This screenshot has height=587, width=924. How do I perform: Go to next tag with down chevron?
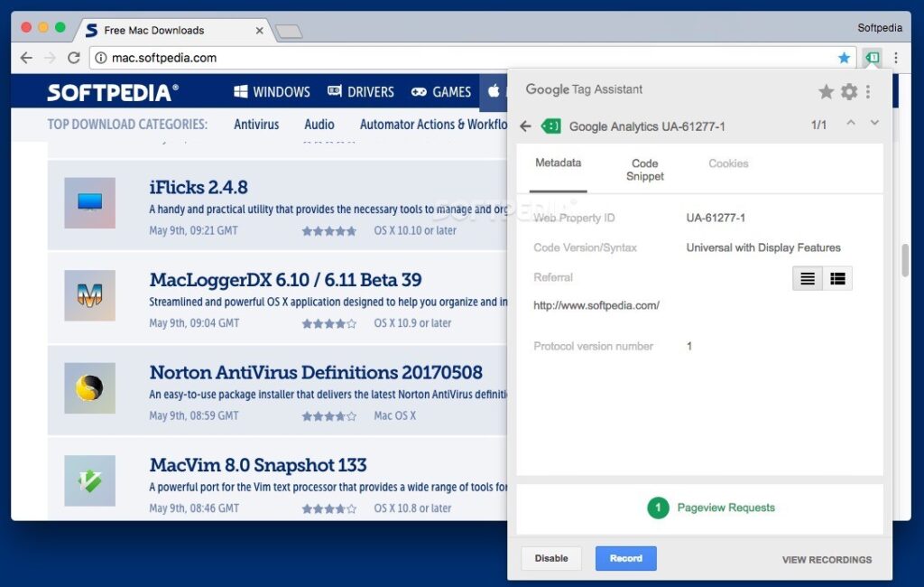pos(874,123)
